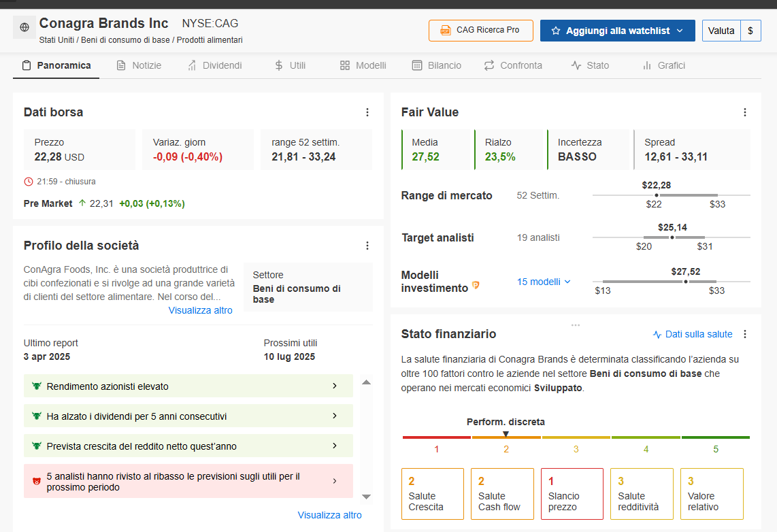Click the PDF icon in CAG Ricerca Pro
The image size is (777, 532).
(446, 30)
